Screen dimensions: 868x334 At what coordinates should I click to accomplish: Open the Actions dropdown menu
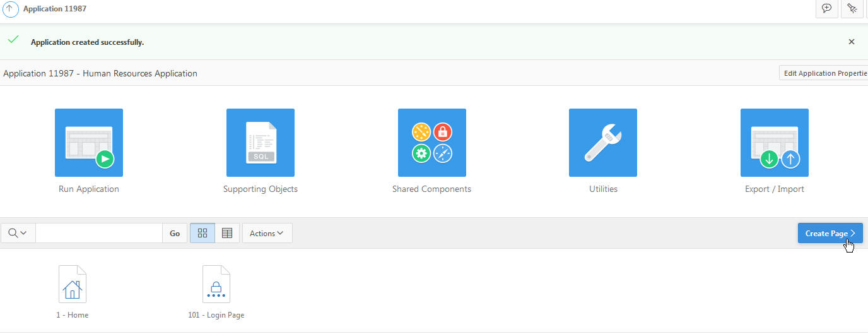(x=267, y=233)
